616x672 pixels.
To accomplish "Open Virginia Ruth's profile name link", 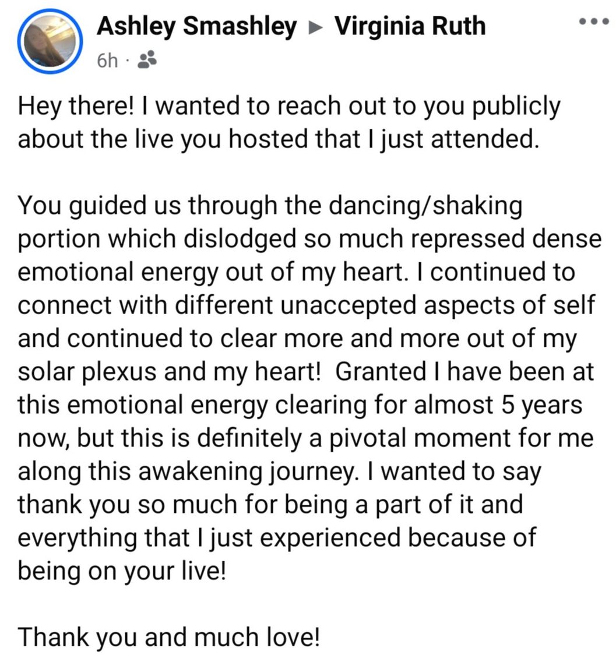I will pyautogui.click(x=410, y=27).
